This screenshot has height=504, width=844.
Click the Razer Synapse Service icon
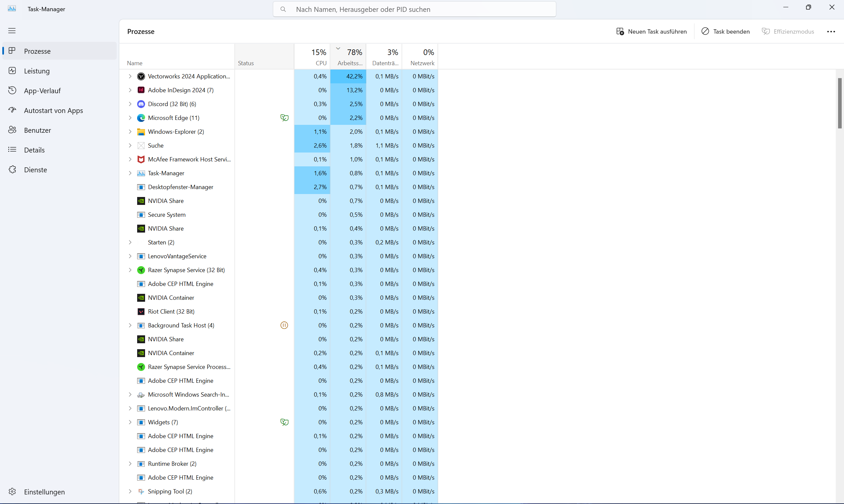click(141, 270)
